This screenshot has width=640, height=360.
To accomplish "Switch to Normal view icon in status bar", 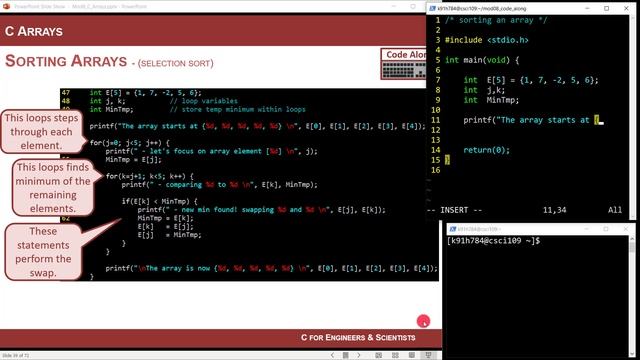I will (379, 355).
